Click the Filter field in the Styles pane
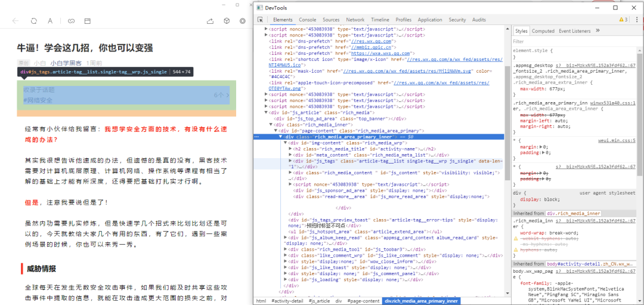This screenshot has width=644, height=305. (x=572, y=42)
